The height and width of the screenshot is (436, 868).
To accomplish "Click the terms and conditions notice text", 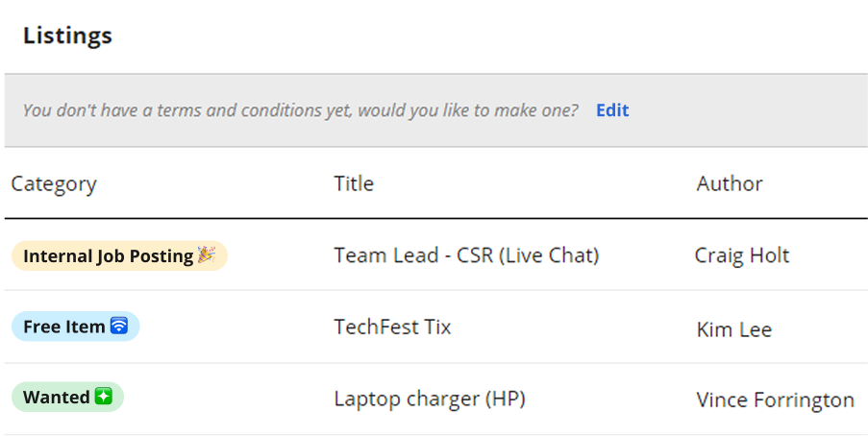I will click(301, 110).
